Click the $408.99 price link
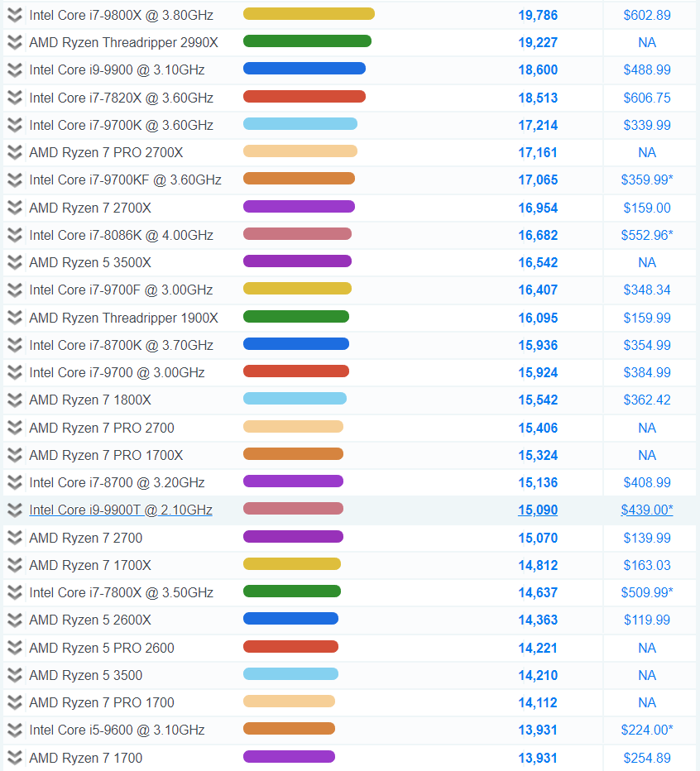The width and height of the screenshot is (700, 771). tap(647, 483)
